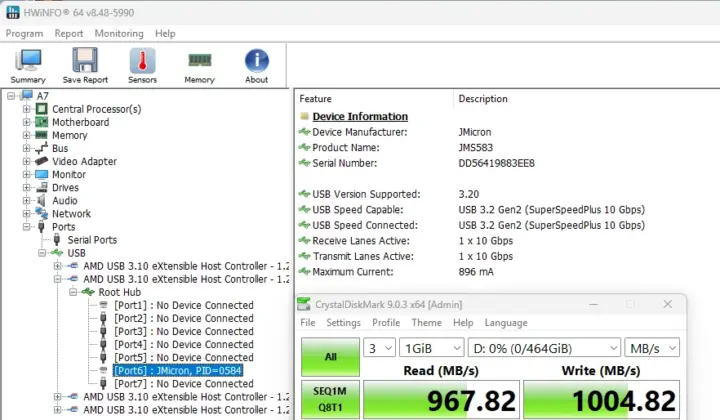Screen dimensions: 720x420
Task: Collapse the Ports node
Action: click(x=27, y=227)
